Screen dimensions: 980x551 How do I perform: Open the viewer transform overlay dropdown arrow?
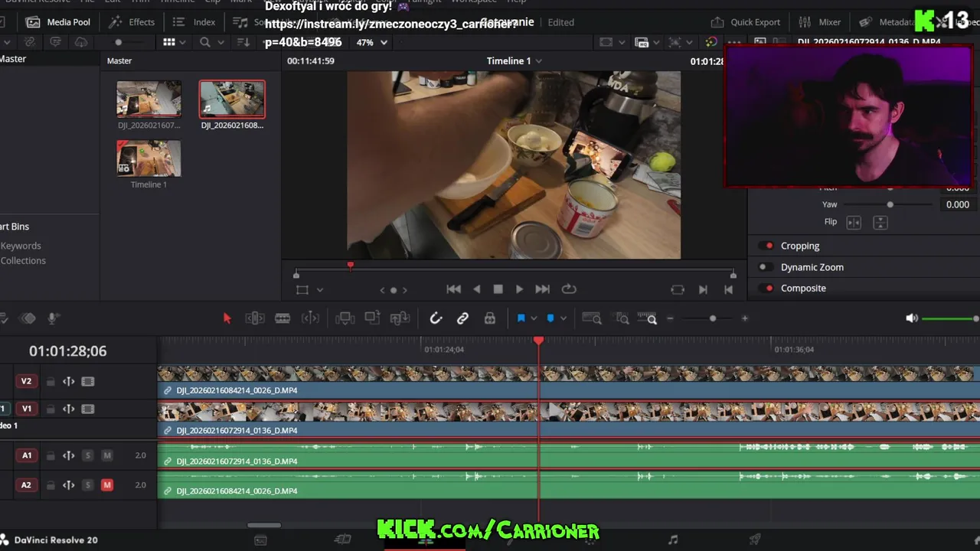coord(320,290)
